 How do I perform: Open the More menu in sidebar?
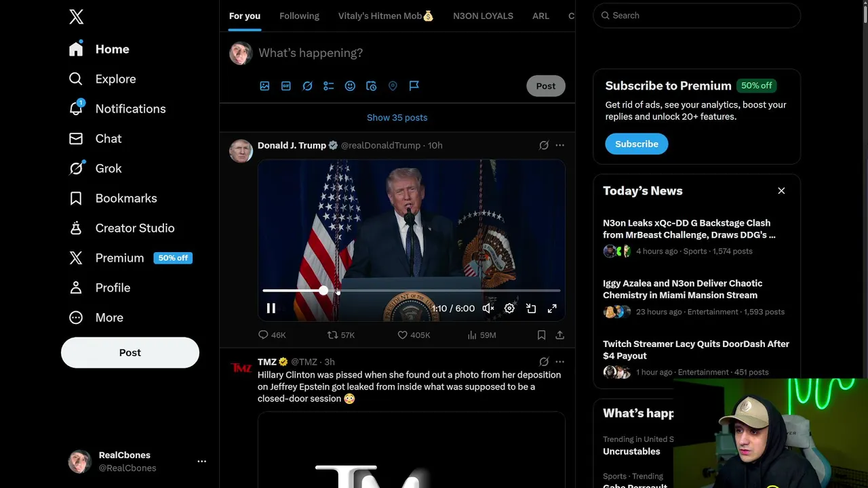(x=96, y=318)
